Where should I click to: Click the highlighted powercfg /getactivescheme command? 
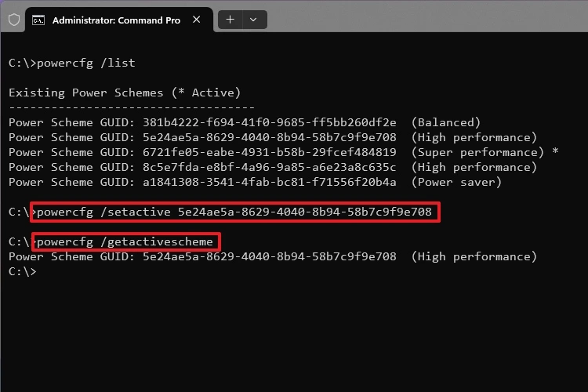click(126, 242)
